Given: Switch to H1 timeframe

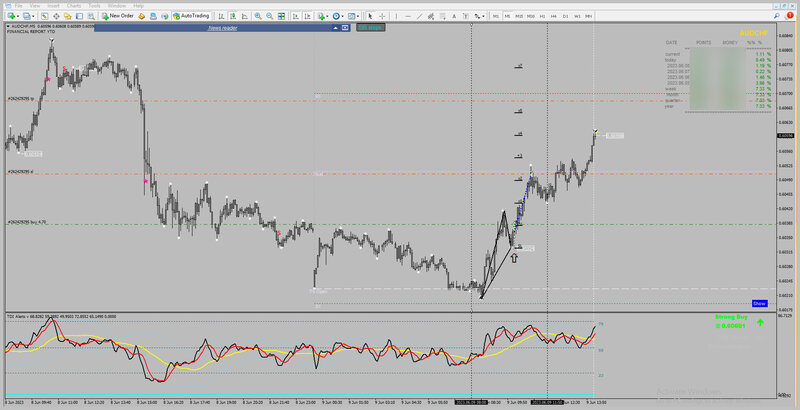Looking at the screenshot, I should tap(542, 16).
